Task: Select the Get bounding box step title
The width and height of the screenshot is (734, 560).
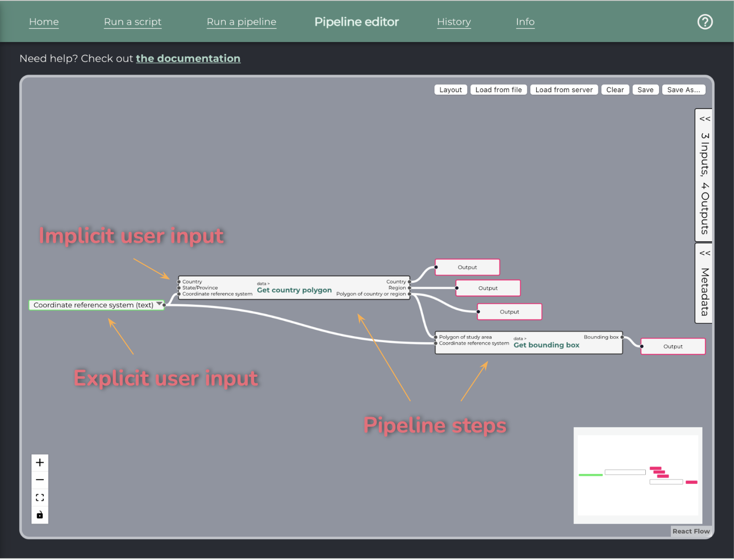Action: [x=546, y=345]
